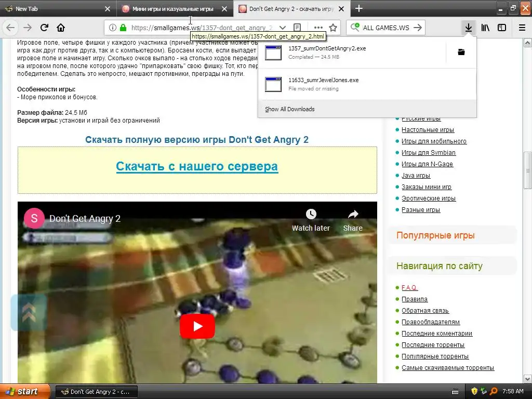Click the on-screen keyboard taskbar icon
Image resolution: width=532 pixels, height=399 pixels.
coord(455,392)
